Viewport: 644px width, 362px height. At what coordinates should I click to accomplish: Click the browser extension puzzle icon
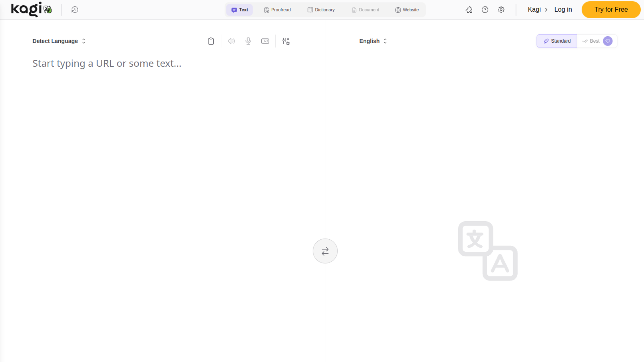pos(469,10)
